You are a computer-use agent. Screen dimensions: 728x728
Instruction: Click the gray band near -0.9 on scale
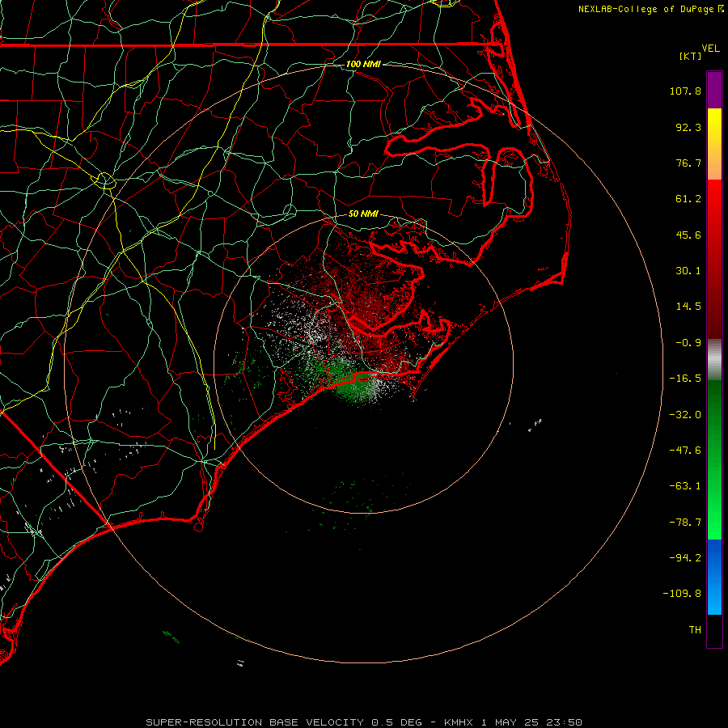714,360
